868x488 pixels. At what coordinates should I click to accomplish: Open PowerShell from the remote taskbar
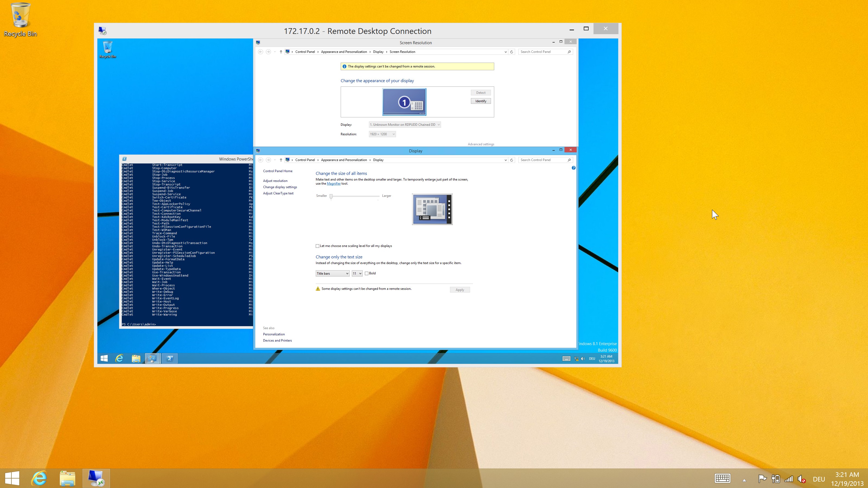[x=170, y=358]
